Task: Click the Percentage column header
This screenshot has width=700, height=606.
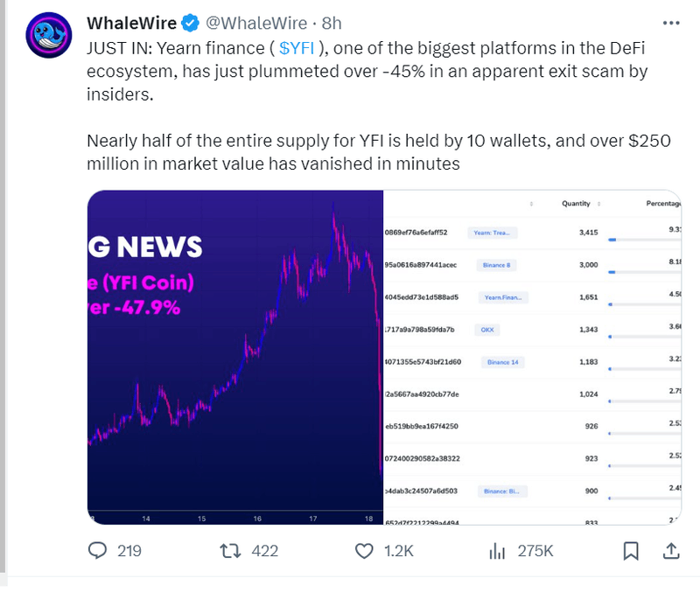Action: coord(663,204)
